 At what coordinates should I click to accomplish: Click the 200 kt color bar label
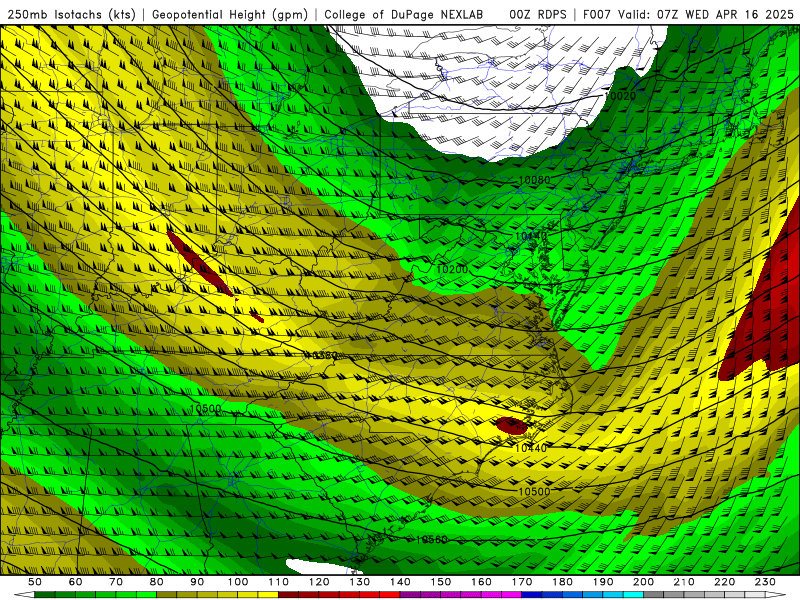coord(643,582)
